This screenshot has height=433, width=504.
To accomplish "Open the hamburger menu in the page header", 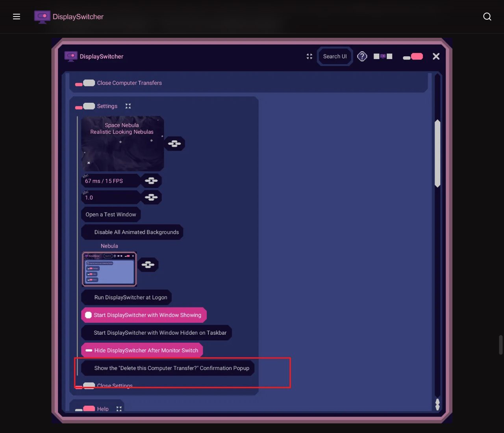I will [17, 17].
